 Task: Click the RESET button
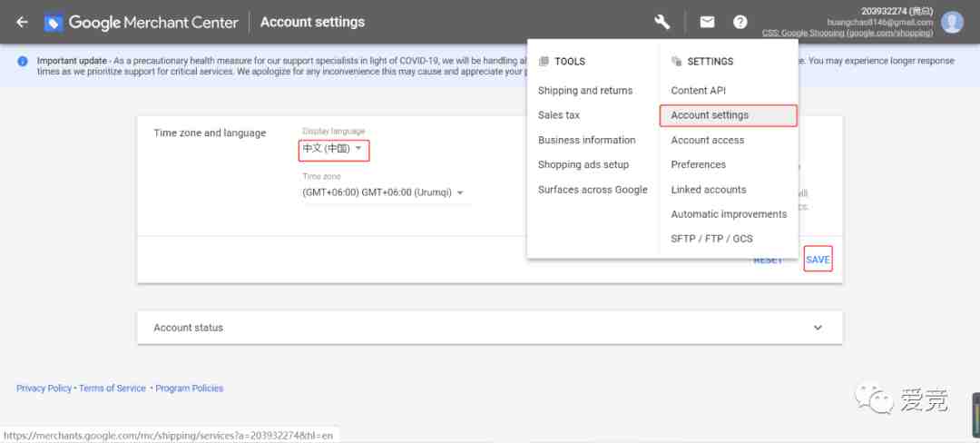[769, 260]
